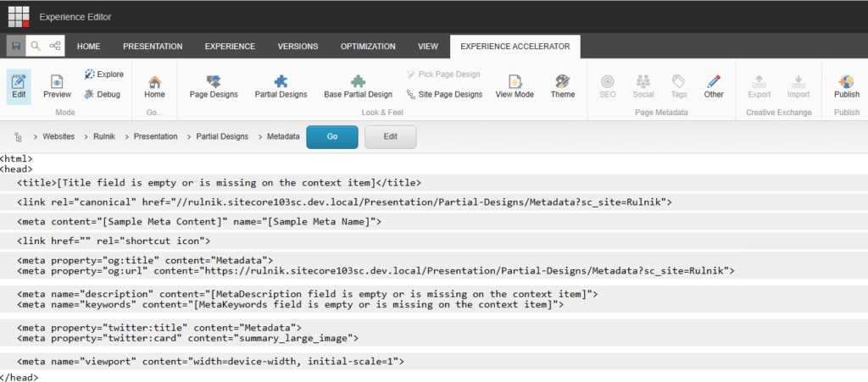Select Edit mode in the ribbon

tap(19, 86)
